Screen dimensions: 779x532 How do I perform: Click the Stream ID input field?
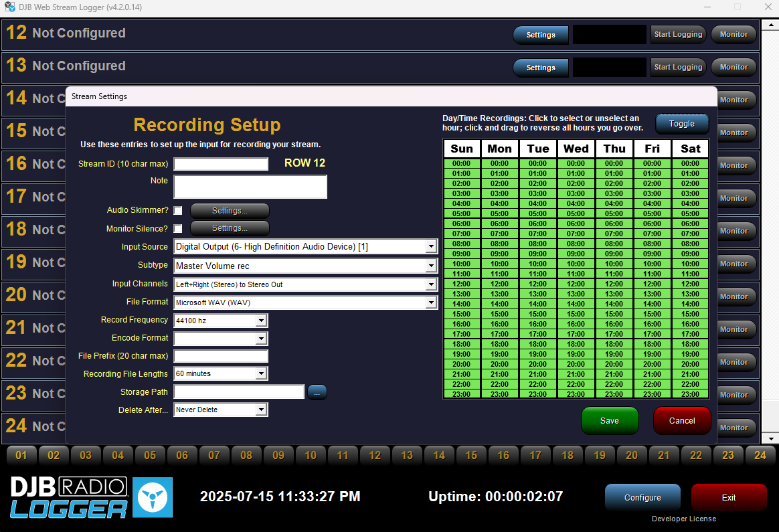tap(221, 164)
